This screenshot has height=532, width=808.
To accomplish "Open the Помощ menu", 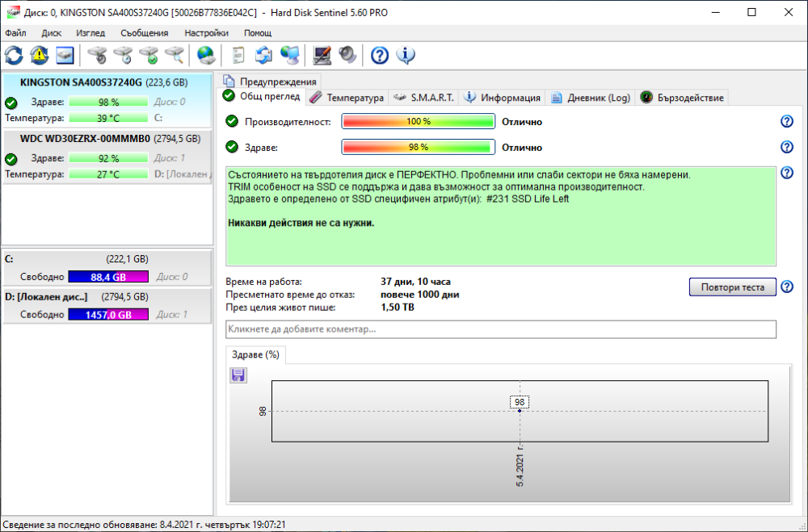I will [x=258, y=33].
